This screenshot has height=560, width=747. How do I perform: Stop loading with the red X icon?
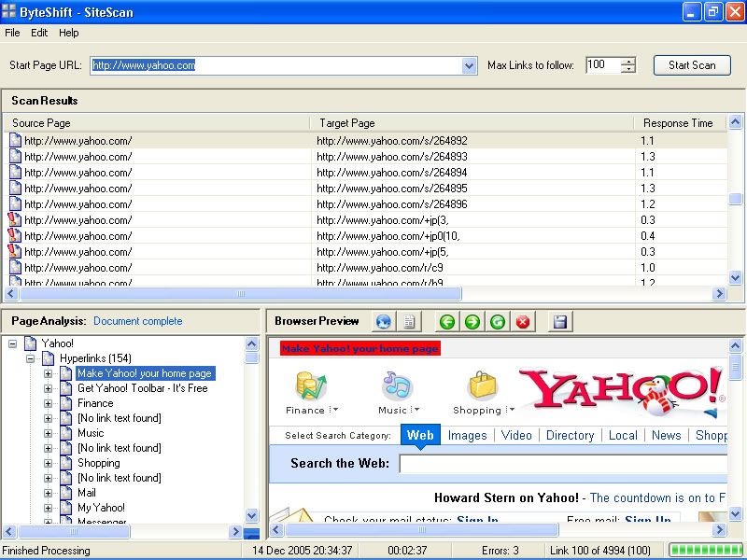pyautogui.click(x=523, y=322)
